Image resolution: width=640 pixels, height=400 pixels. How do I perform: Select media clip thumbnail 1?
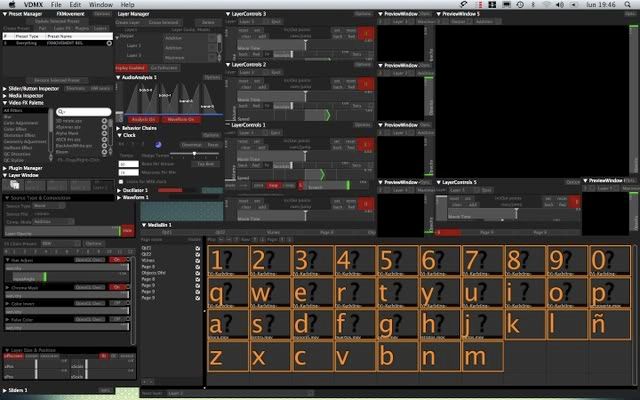click(225, 262)
